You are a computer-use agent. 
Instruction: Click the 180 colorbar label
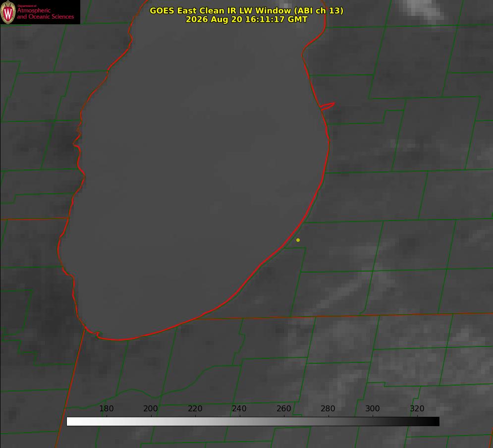pyautogui.click(x=106, y=408)
